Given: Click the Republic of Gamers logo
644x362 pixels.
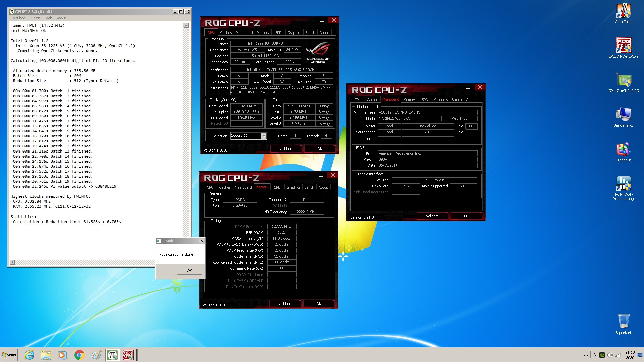Looking at the screenshot, I should coord(318,52).
